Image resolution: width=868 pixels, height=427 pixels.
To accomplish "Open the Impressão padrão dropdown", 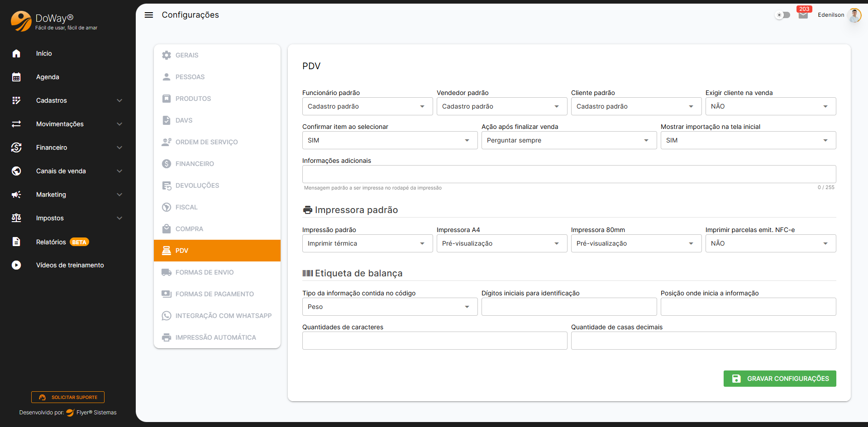I will click(367, 243).
